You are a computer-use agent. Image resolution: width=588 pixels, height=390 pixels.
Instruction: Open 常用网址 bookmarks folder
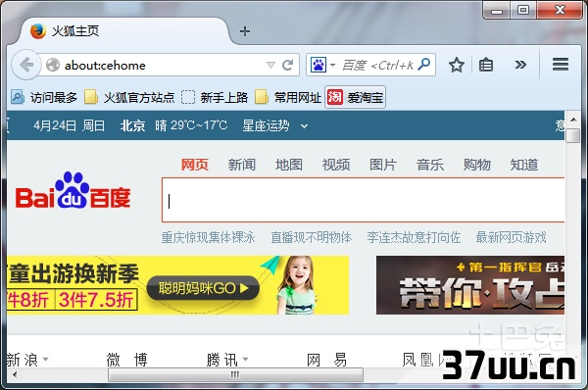click(x=288, y=98)
